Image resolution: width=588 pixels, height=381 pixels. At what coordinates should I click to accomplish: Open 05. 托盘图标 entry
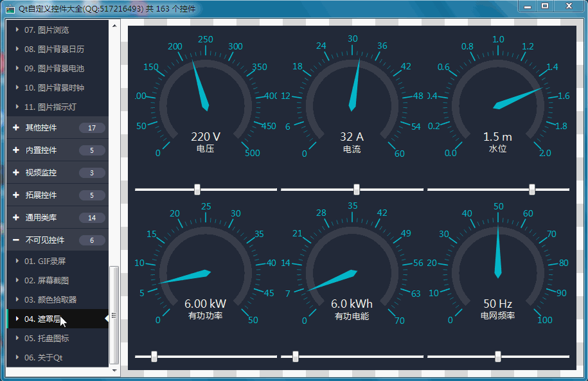(x=46, y=339)
